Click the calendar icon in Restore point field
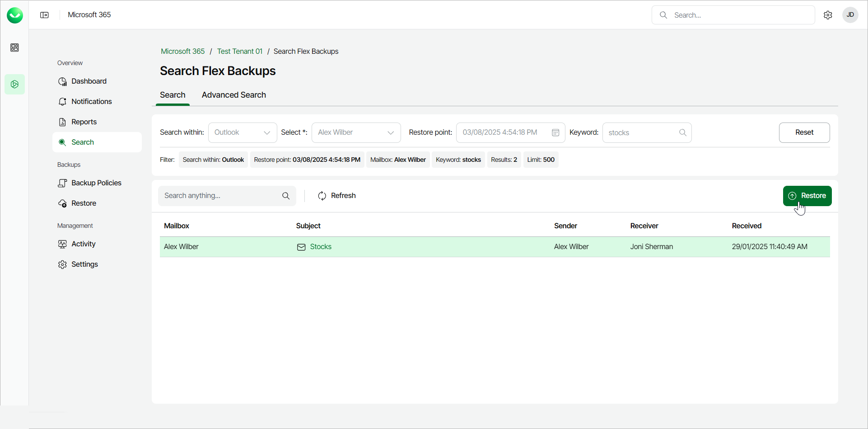The width and height of the screenshot is (868, 429). tap(555, 132)
